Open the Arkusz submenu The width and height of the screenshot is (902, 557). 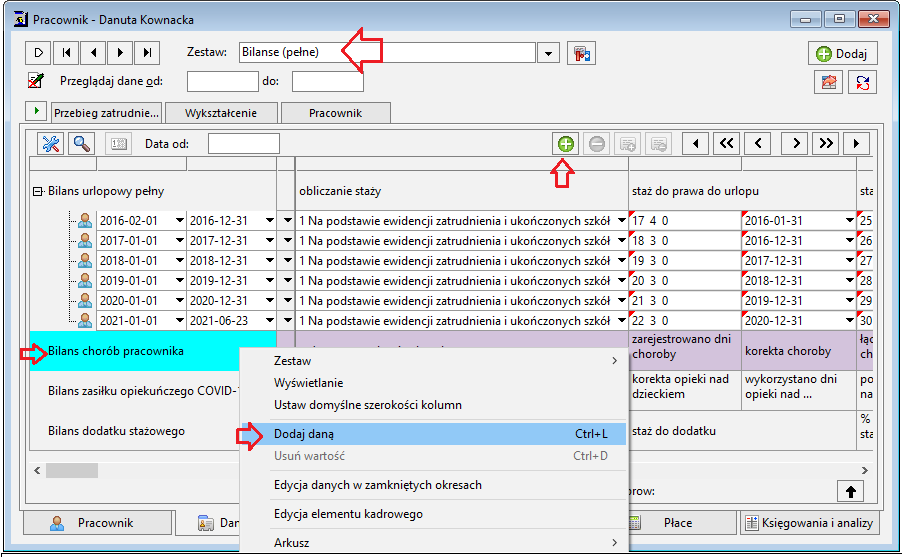coord(433,543)
